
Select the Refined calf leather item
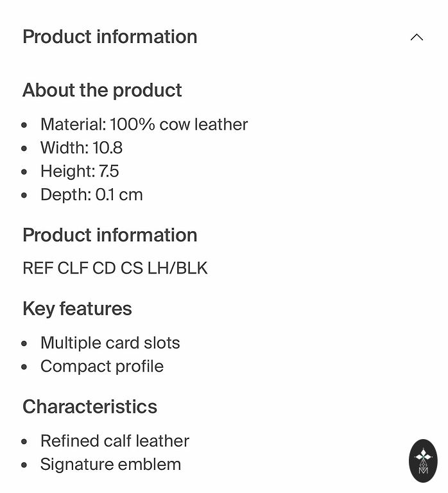tap(115, 441)
